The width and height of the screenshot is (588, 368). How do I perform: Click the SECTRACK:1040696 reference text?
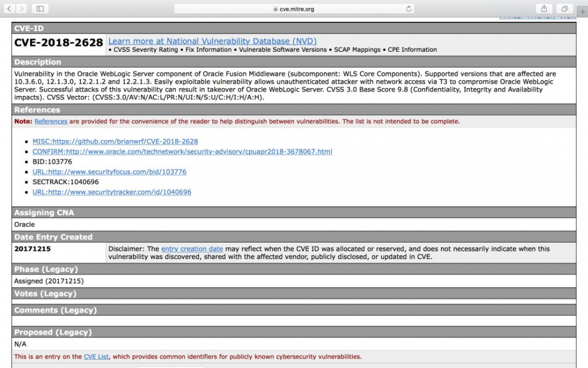tap(66, 182)
